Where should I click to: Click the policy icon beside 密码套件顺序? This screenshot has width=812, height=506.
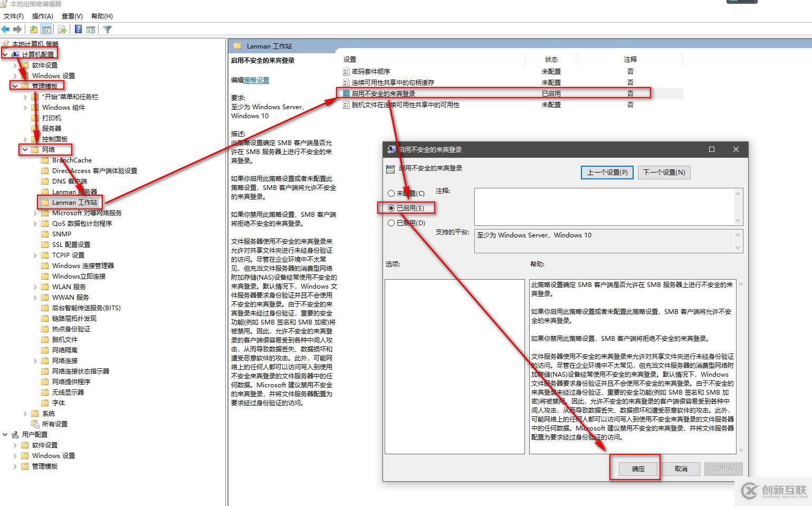tap(346, 71)
